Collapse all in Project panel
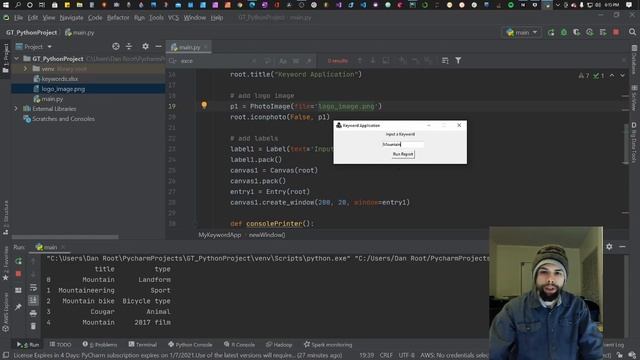 (x=129, y=47)
